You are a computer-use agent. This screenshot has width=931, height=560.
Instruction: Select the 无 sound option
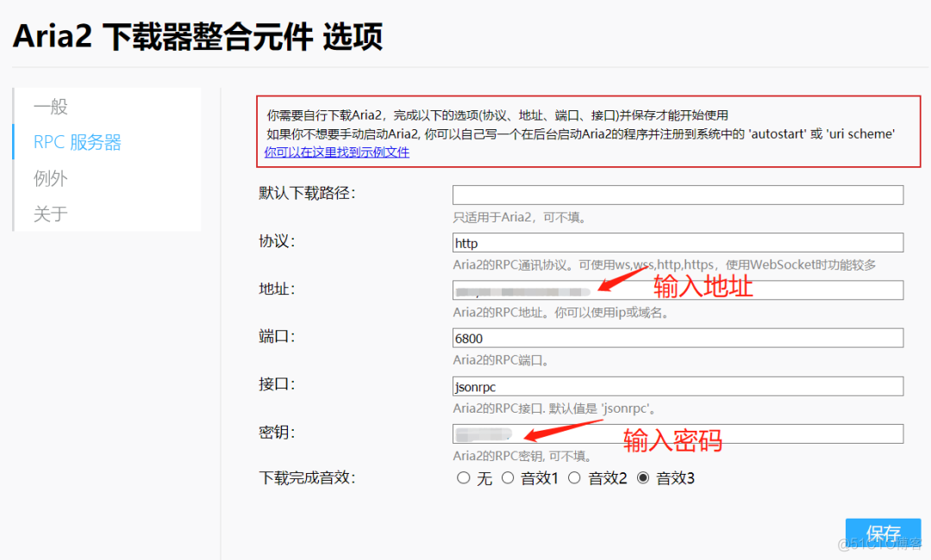463,477
